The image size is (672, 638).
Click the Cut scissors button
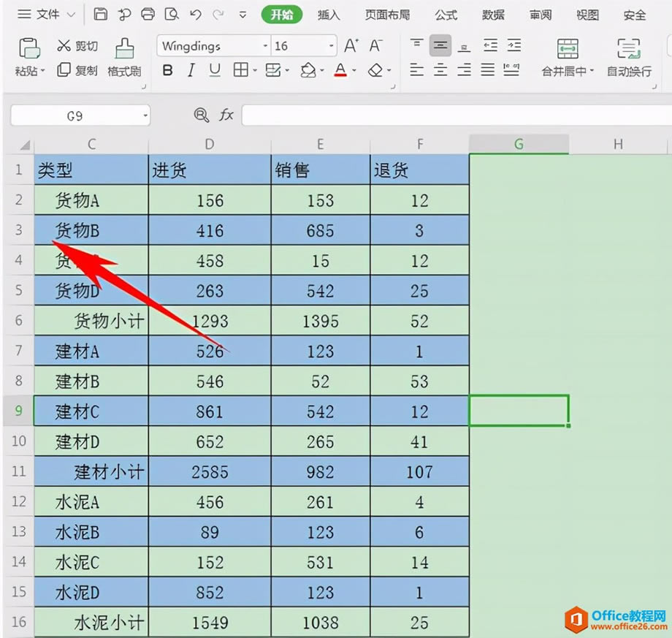(77, 45)
